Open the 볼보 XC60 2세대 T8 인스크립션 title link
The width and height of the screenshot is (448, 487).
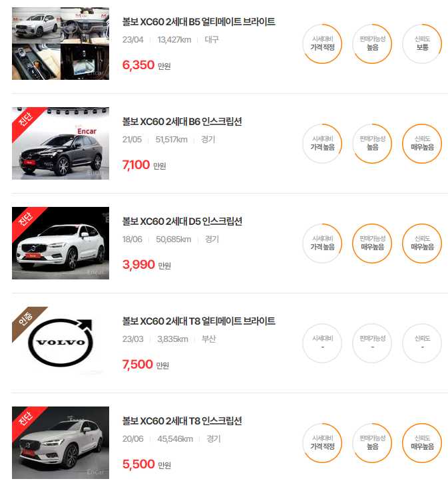tap(182, 420)
